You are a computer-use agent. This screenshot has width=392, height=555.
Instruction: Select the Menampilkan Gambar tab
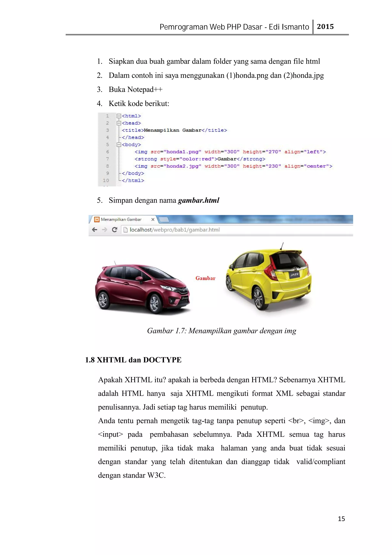tap(123, 219)
